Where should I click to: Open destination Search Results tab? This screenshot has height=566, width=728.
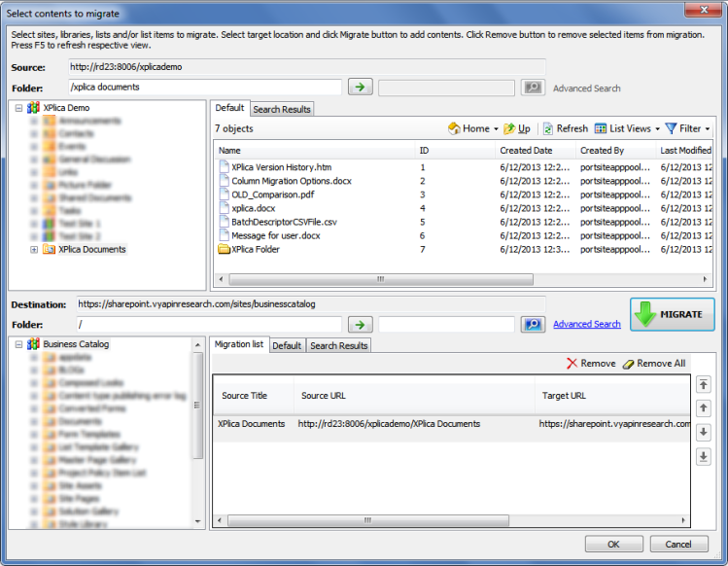click(339, 346)
